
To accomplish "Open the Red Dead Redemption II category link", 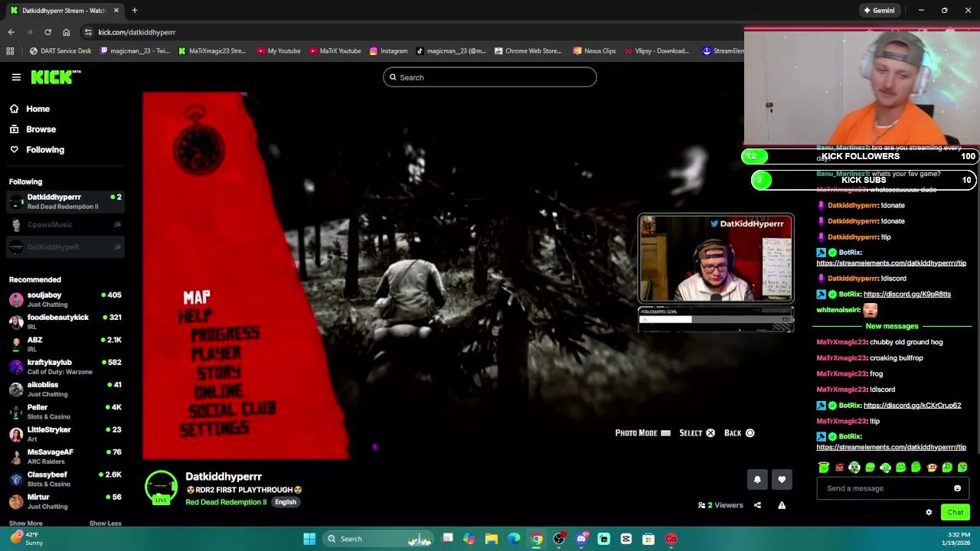I will pyautogui.click(x=226, y=502).
